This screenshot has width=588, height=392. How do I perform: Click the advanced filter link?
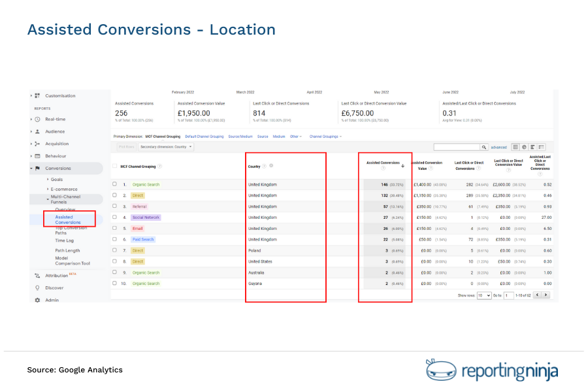tap(498, 148)
